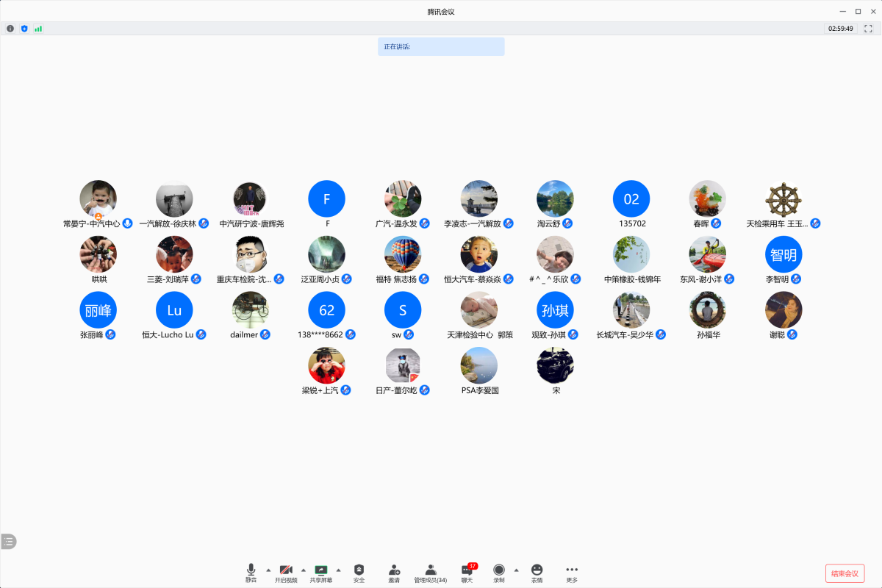Screen dimensions: 882x588
Task: Enter full screen mode icon
Action: (x=868, y=29)
